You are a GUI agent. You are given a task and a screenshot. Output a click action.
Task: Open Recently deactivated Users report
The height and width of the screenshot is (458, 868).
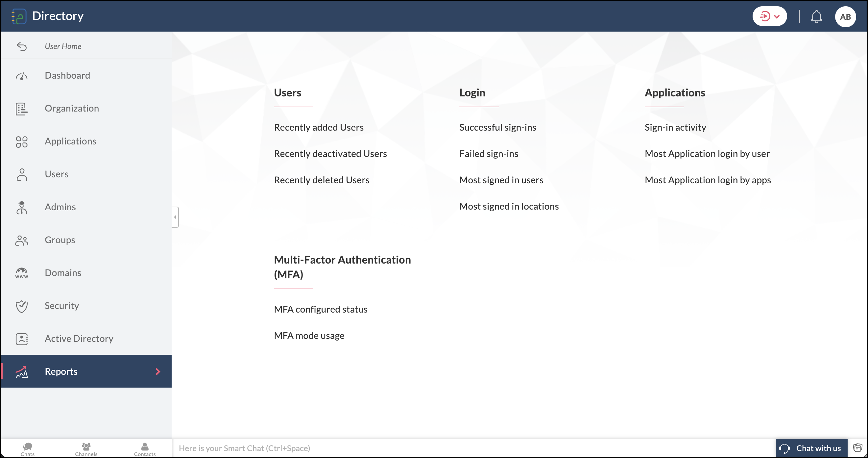tap(330, 154)
